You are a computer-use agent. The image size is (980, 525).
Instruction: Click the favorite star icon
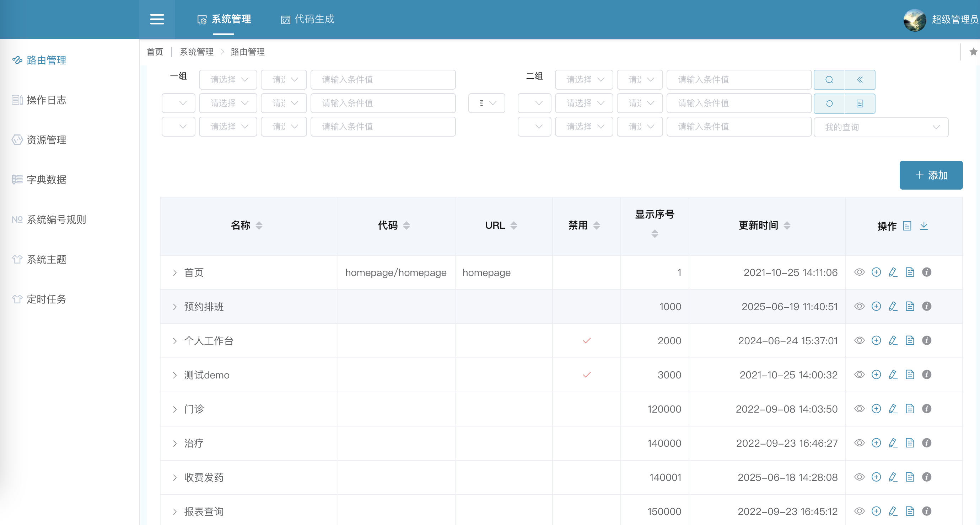(973, 52)
